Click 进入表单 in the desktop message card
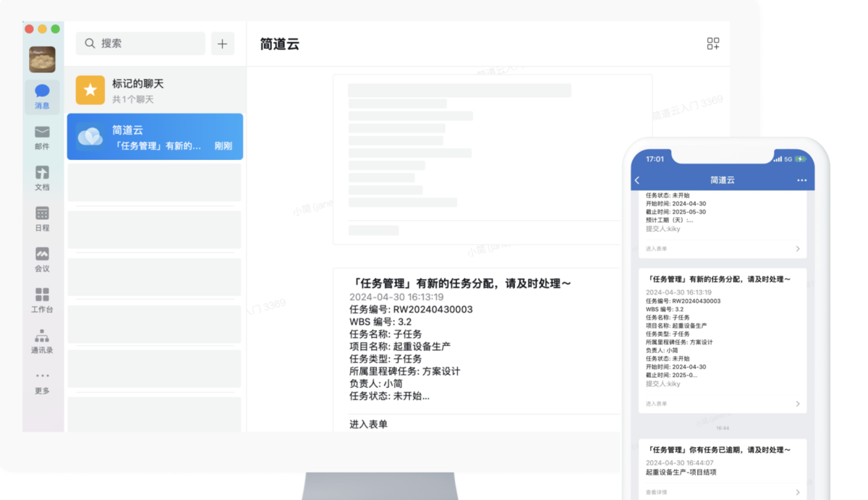Image resolution: width=868 pixels, height=500 pixels. point(368,424)
